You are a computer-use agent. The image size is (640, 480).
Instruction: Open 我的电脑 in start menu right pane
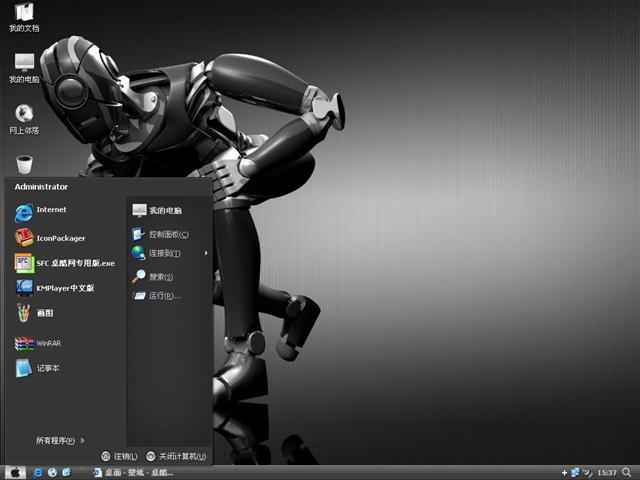(164, 210)
